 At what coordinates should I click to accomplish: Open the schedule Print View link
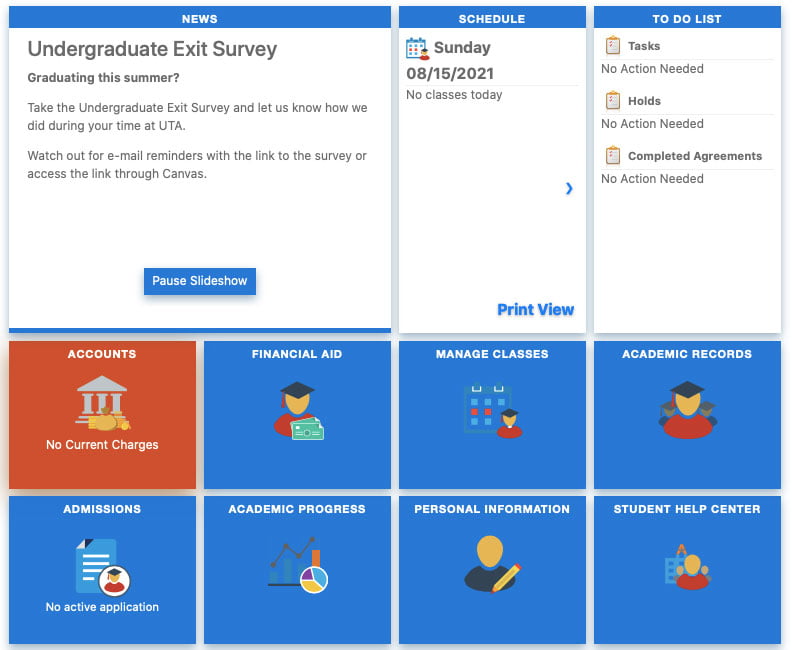pos(535,310)
